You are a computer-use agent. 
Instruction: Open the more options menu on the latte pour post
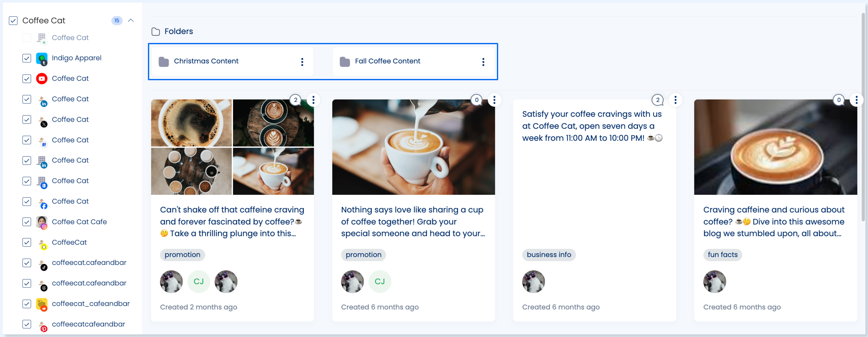(x=494, y=100)
